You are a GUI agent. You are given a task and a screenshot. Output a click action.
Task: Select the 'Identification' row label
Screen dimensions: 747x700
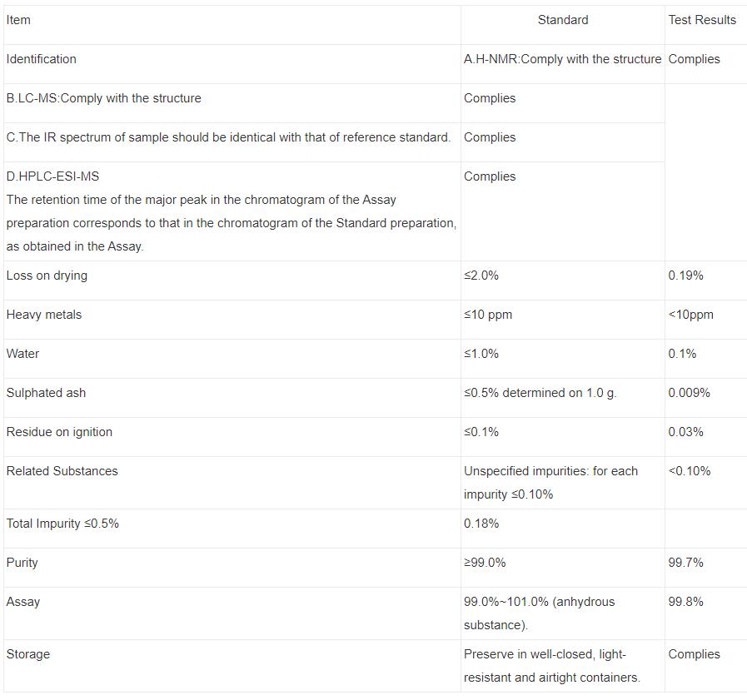(x=41, y=59)
